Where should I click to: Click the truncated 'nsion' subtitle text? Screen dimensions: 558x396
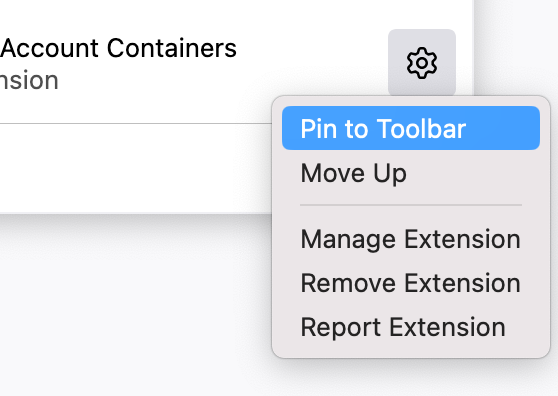29,80
